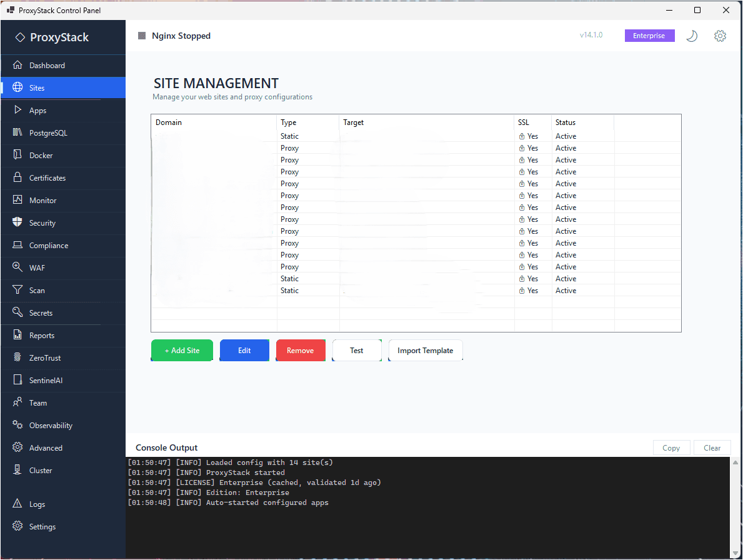Toggle dark mode with the moon icon
Screen dimensions: 743x560
click(x=692, y=36)
